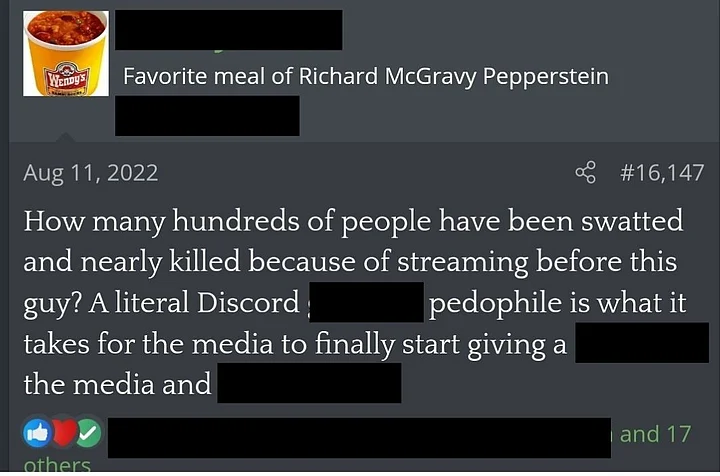The width and height of the screenshot is (720, 476).
Task: Click the blacked-out word after 'Discord'
Action: tap(367, 302)
